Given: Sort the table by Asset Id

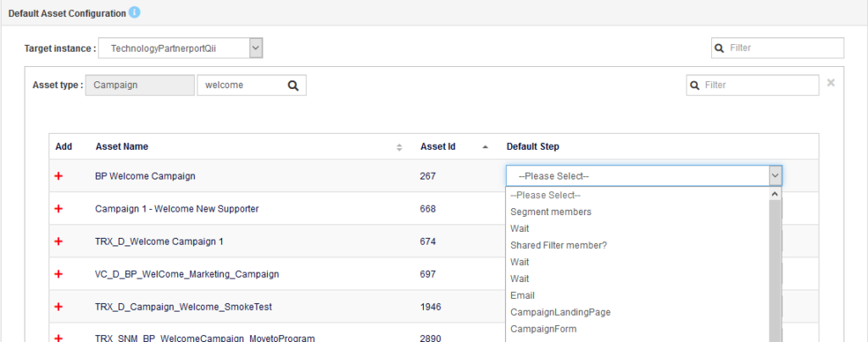Looking at the screenshot, I should pyautogui.click(x=485, y=147).
